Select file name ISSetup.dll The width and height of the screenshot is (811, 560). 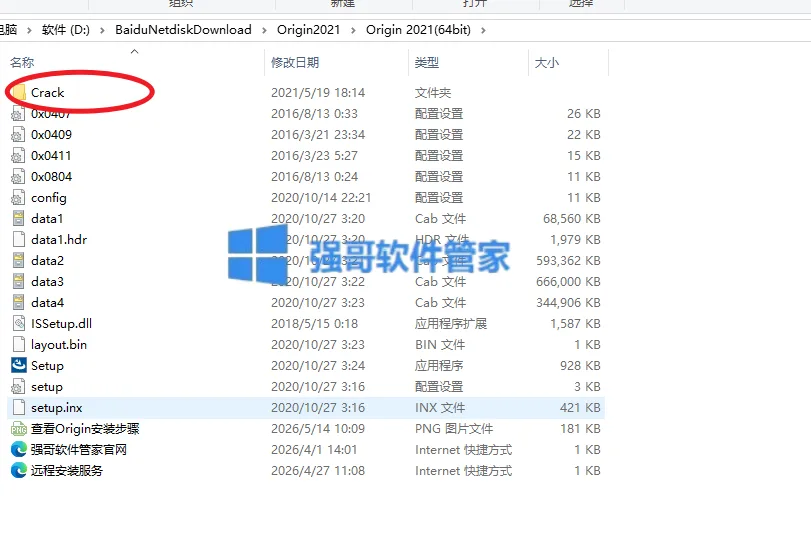61,324
